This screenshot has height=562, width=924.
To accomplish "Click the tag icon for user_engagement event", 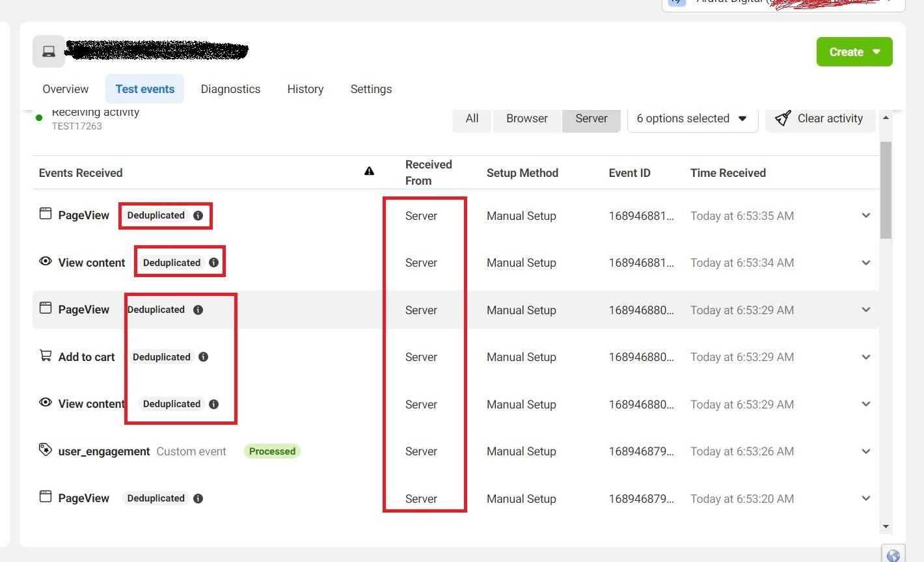I will tap(45, 449).
